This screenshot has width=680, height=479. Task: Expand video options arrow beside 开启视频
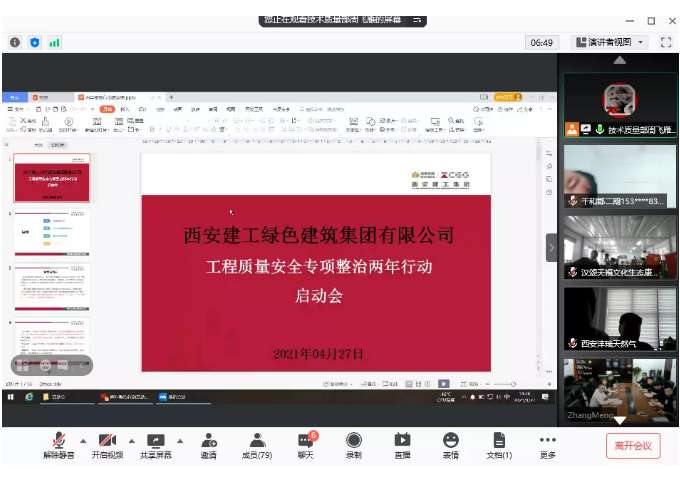click(x=132, y=441)
